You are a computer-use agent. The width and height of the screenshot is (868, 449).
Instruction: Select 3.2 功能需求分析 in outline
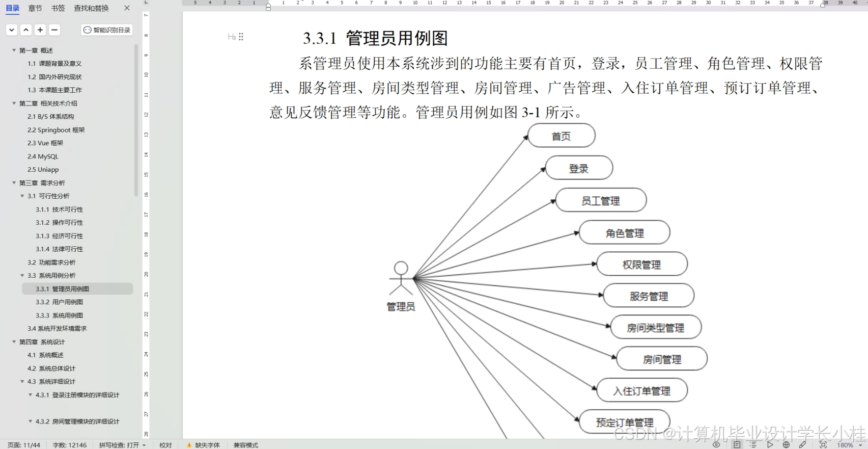coord(51,262)
